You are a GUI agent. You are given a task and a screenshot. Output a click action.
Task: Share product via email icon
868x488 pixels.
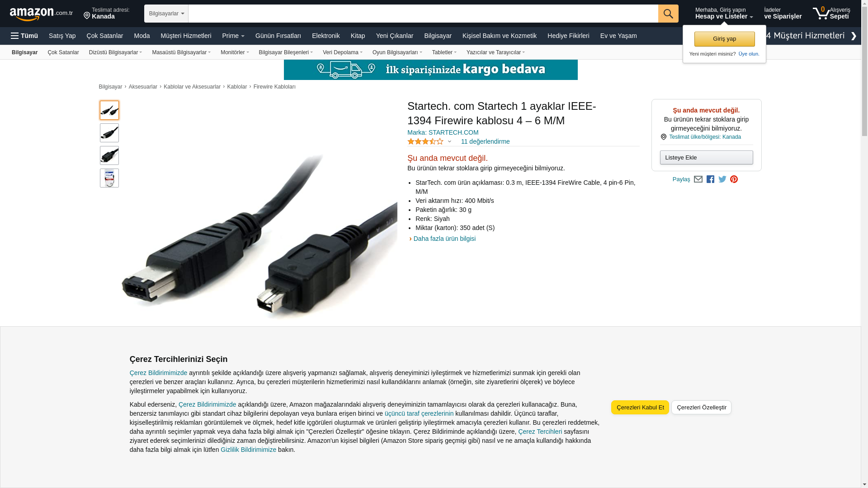pyautogui.click(x=698, y=179)
